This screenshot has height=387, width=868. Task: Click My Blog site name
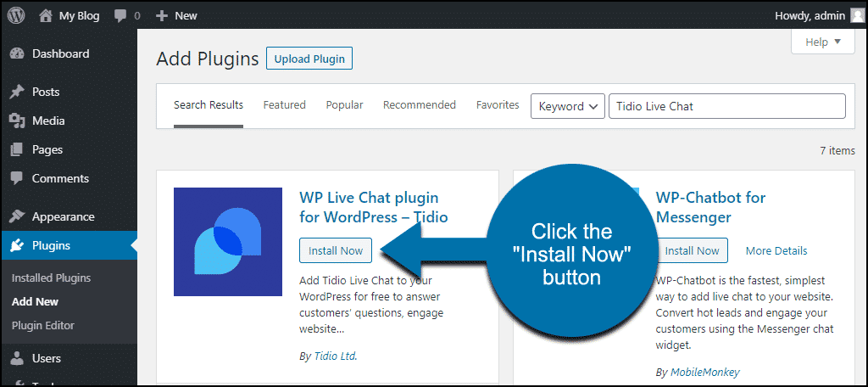click(x=79, y=16)
